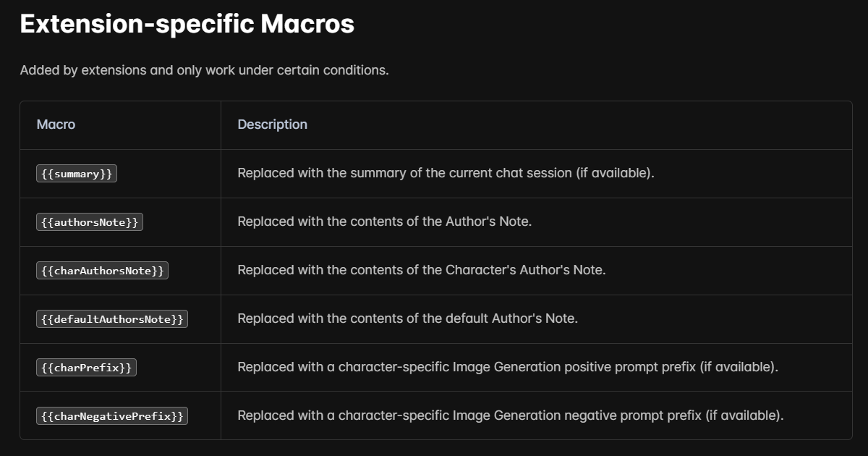Image resolution: width=868 pixels, height=456 pixels.
Task: Click the defaultAuthorsNote description text
Action: (x=407, y=318)
